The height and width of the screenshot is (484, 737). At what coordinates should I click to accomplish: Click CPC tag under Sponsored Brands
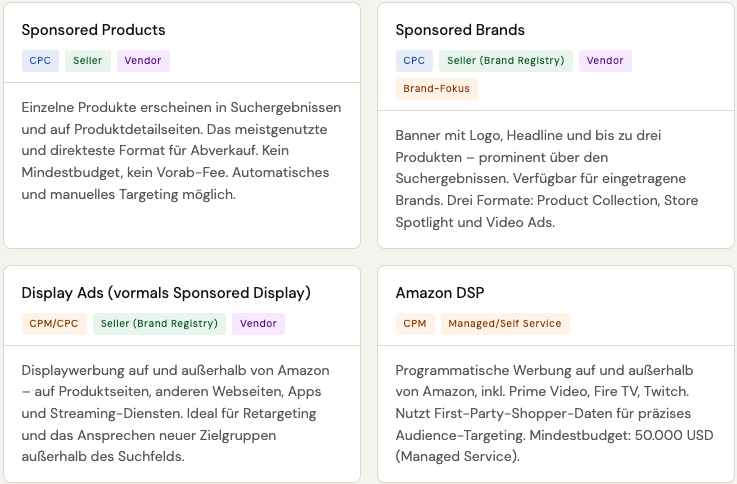414,61
